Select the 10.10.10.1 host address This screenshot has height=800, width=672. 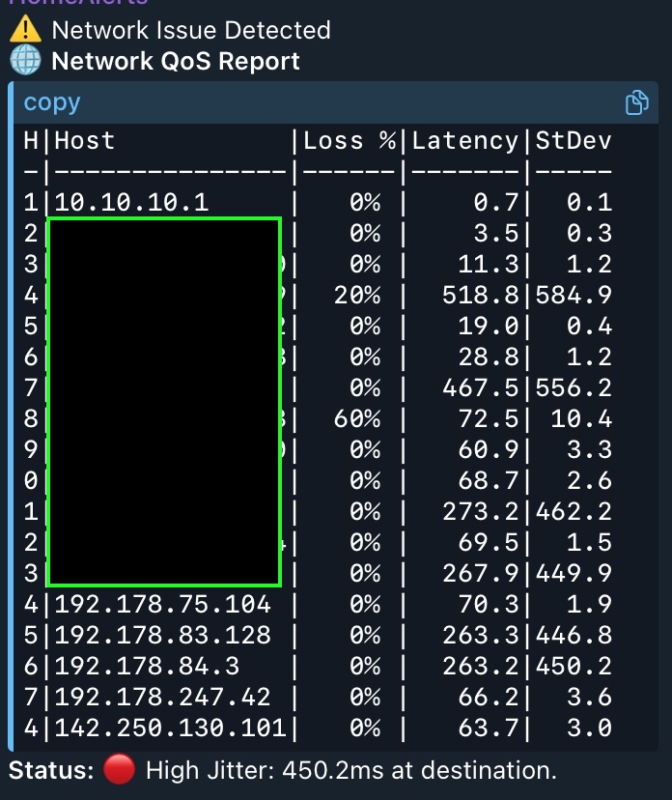131,202
